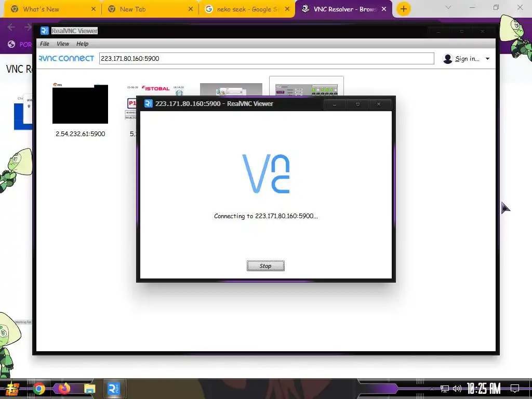
Task: Switch to the New Tab browser tab
Action: tap(132, 9)
